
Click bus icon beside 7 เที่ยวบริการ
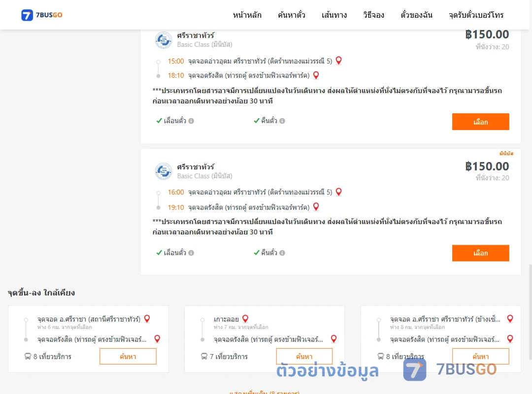[x=204, y=357]
